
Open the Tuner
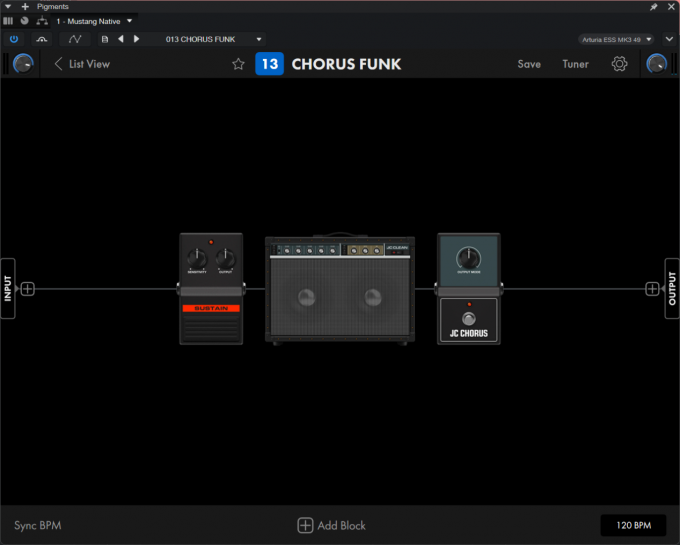point(575,64)
